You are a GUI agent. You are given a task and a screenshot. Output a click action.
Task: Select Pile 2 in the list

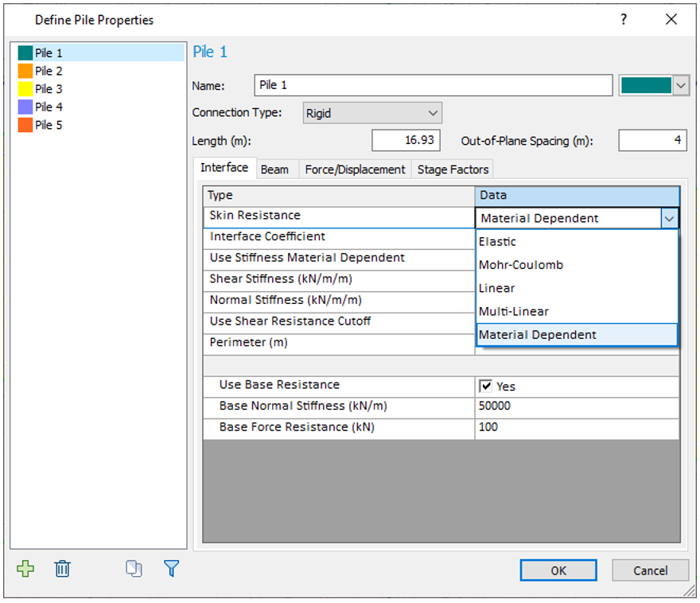[x=100, y=71]
